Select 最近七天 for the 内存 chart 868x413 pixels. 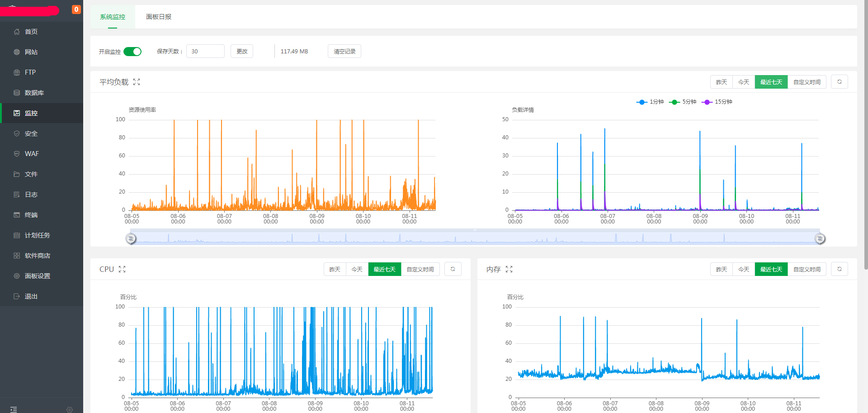tap(771, 269)
